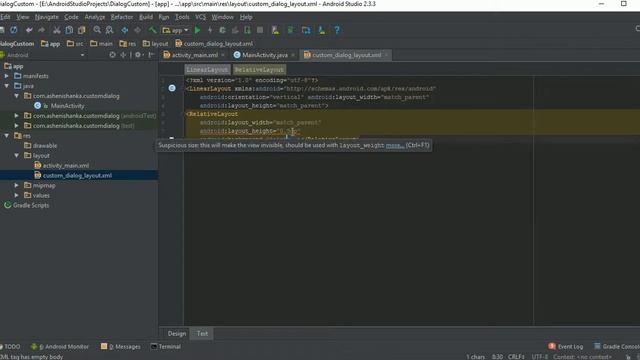Screen dimensions: 640x360
Task: Click the main breadcrumb folder
Action: (x=101, y=44)
